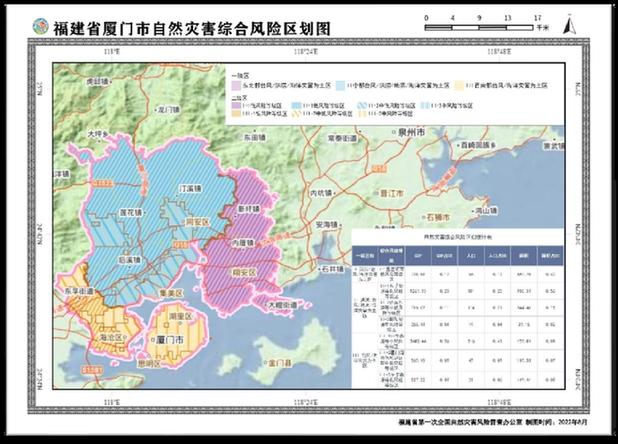Click the 莲花镇 town label
Image resolution: width=618 pixels, height=444 pixels.
click(132, 213)
